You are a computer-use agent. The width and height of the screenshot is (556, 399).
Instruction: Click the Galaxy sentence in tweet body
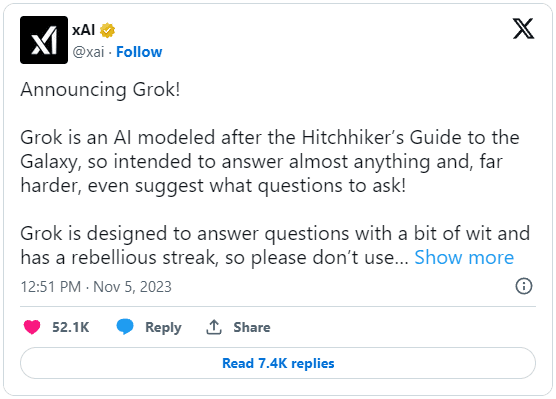(x=262, y=162)
